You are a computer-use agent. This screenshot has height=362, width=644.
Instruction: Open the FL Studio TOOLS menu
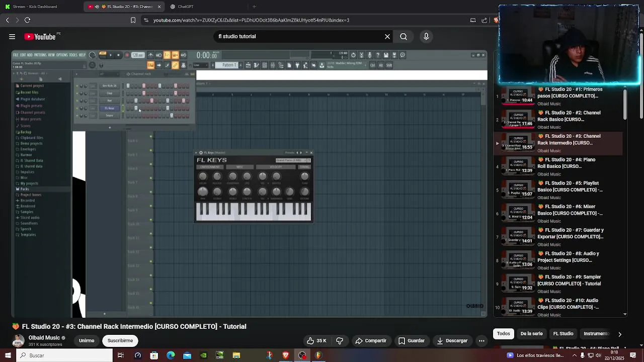point(73,55)
